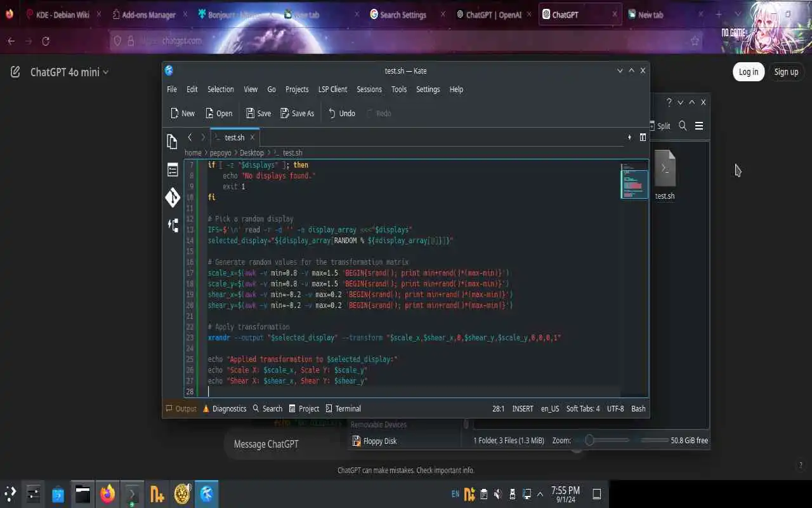
Task: Click 'Desktop' in the breadcrumb path
Action: pyautogui.click(x=252, y=153)
